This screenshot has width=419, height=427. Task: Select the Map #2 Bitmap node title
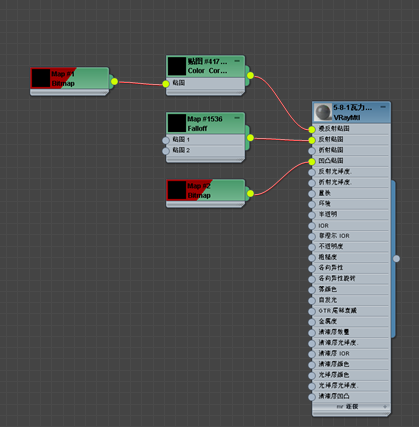point(199,191)
